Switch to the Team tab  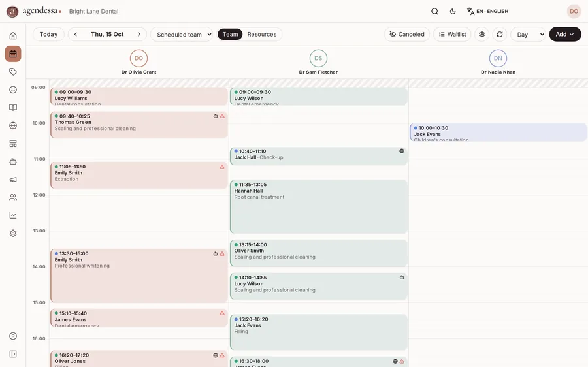pyautogui.click(x=230, y=34)
